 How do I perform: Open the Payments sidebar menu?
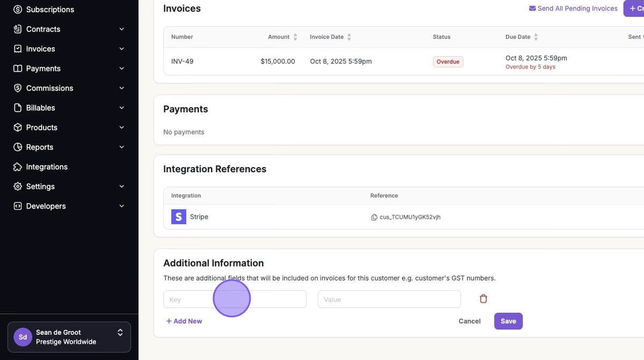point(43,69)
